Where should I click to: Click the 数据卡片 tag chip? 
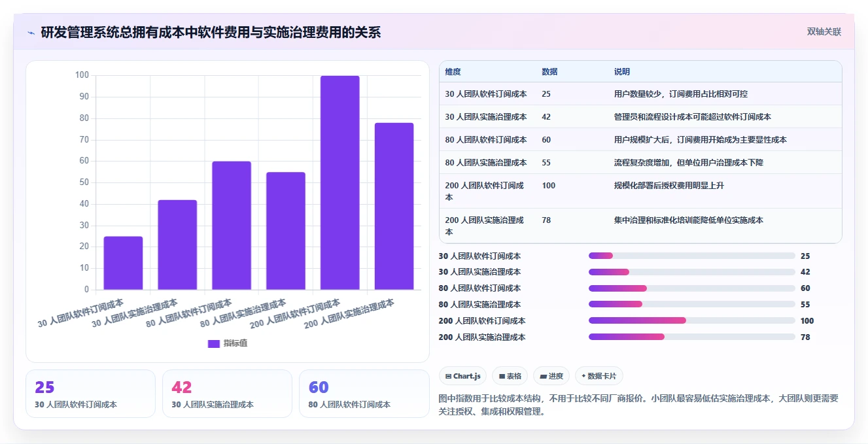point(599,376)
